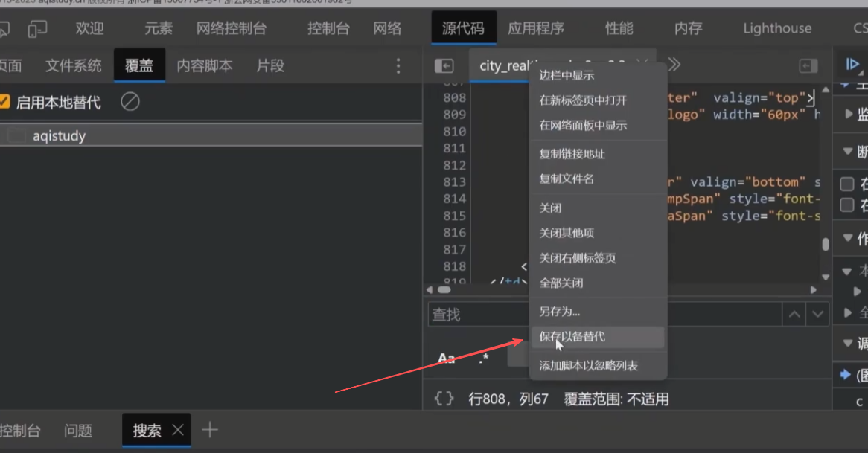Screen dimensions: 868x453
Task: Toggle navigator sidebar visibility icon
Action: (x=444, y=66)
